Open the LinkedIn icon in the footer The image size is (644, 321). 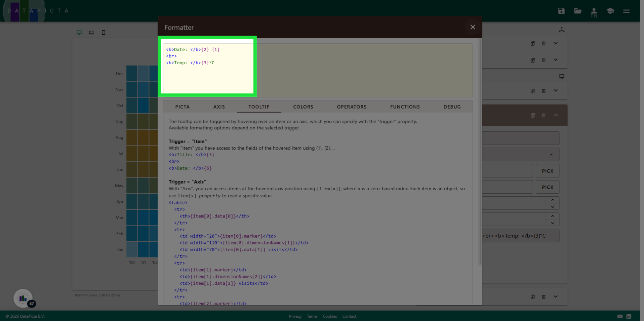click(x=629, y=316)
